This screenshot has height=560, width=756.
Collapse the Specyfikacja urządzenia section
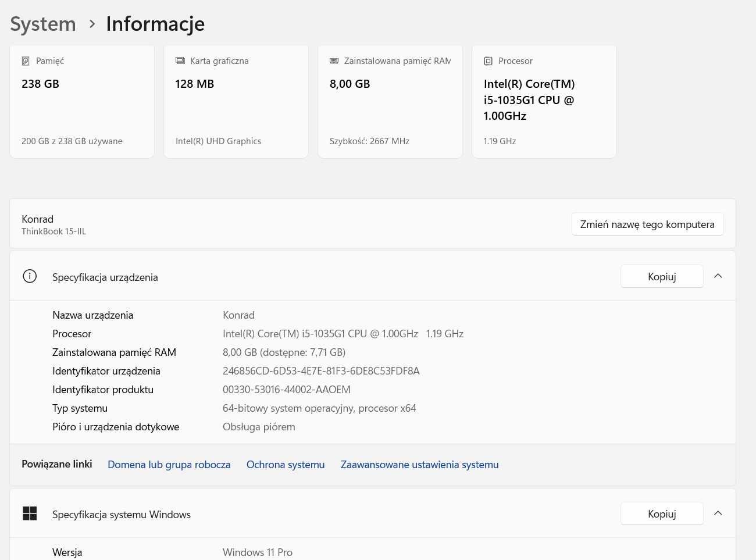[x=718, y=276]
